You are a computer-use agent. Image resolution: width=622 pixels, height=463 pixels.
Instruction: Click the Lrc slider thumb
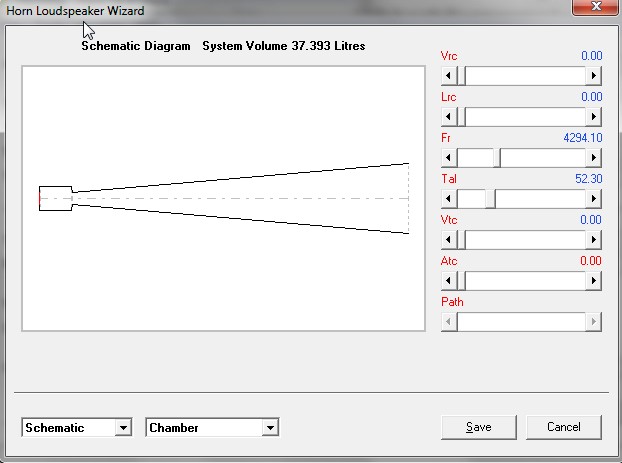point(461,117)
